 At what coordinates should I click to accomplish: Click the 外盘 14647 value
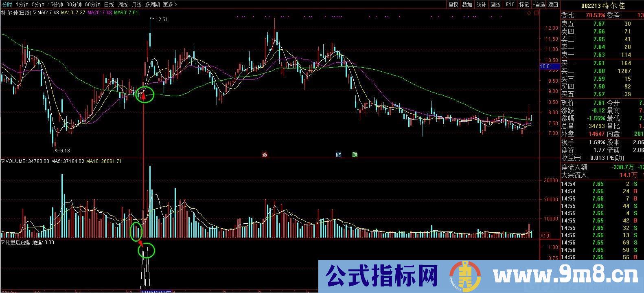point(597,134)
